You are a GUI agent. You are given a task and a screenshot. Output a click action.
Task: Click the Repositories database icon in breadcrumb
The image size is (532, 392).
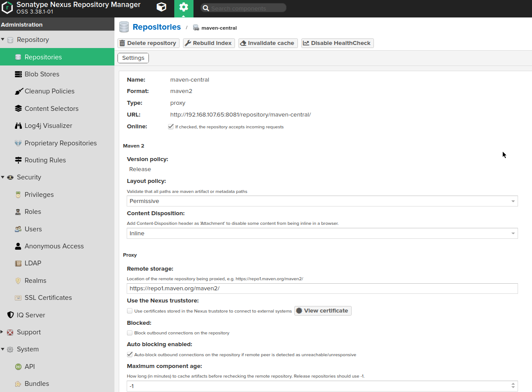(124, 27)
